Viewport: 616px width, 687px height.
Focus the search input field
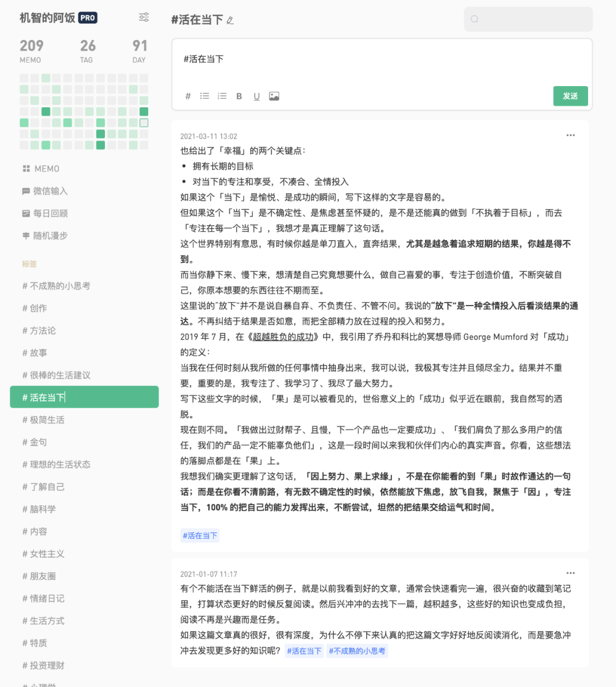coord(528,19)
